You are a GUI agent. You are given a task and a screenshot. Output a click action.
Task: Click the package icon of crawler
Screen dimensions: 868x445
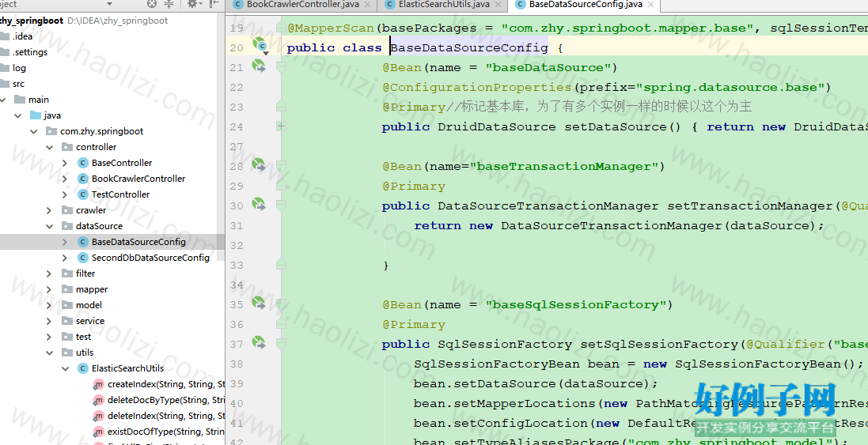click(67, 210)
